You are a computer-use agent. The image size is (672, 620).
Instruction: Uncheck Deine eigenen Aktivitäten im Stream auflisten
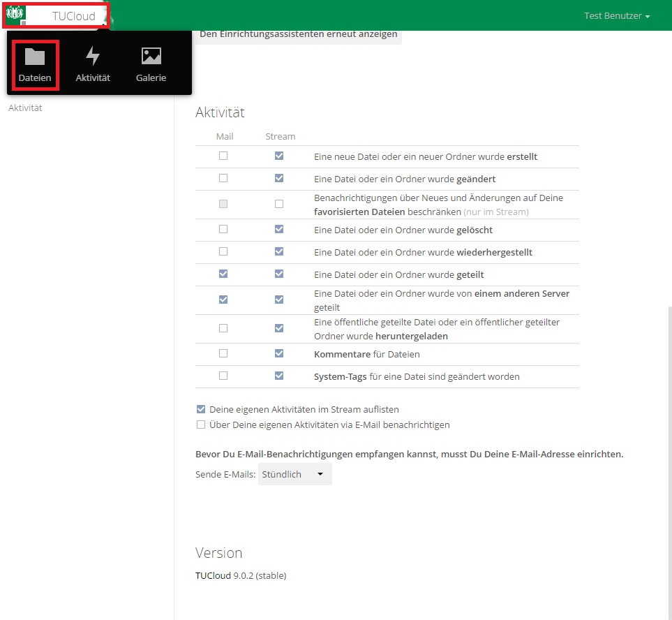pos(201,410)
